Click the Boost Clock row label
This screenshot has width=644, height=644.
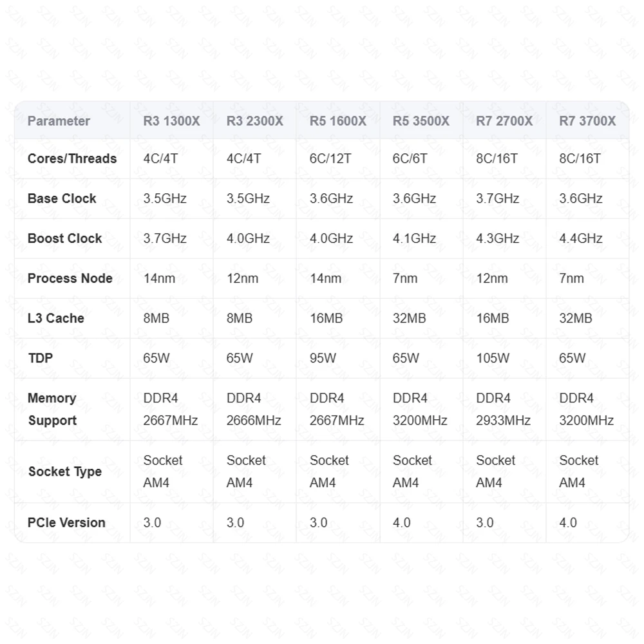click(x=64, y=238)
